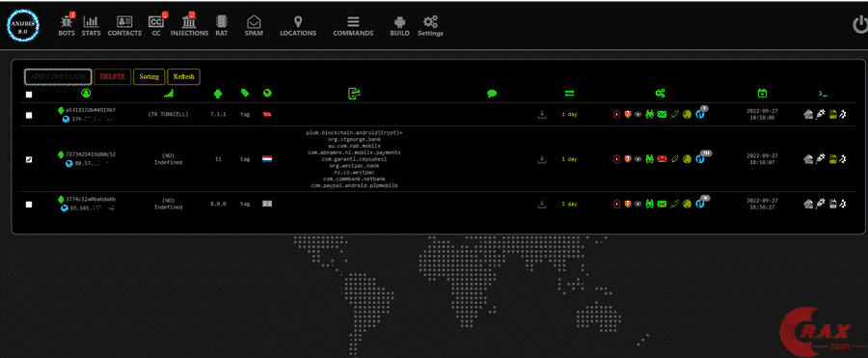Viewport: 868px width, 358px height.
Task: Click the ID text a531817db44919b7
Action: pos(91,110)
